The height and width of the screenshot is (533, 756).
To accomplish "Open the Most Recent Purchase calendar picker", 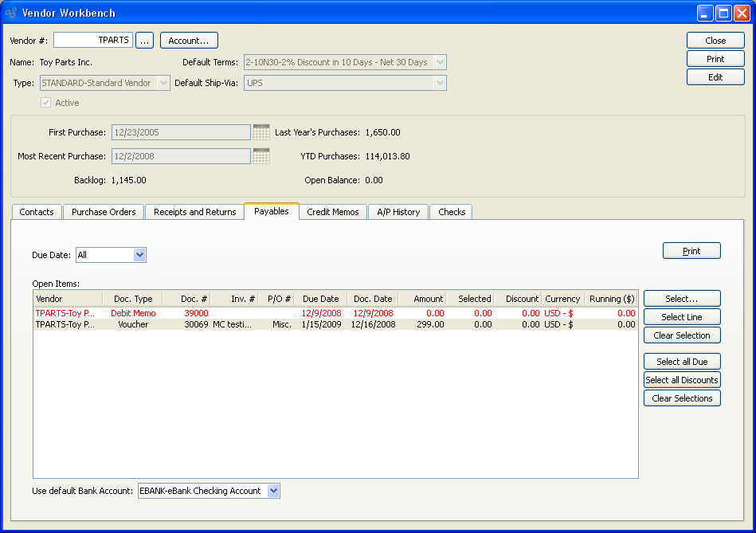I will click(260, 156).
